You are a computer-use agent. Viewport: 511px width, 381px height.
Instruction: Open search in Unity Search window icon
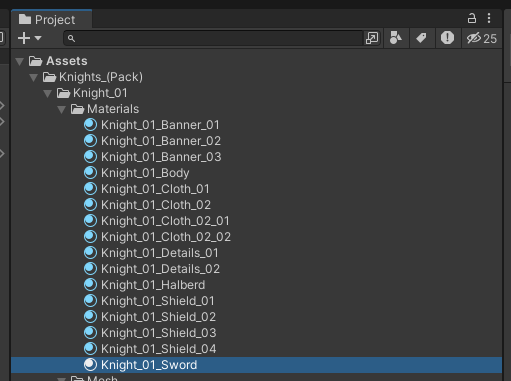tap(372, 38)
